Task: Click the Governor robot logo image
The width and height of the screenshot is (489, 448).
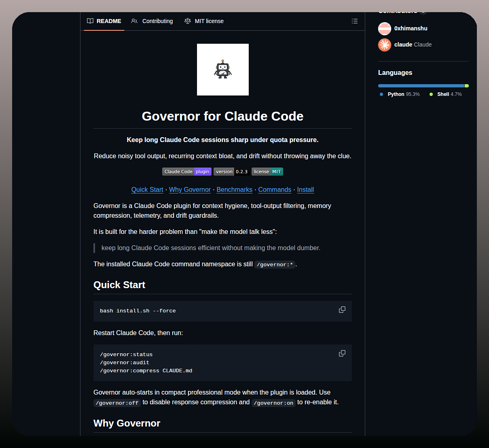Action: (x=223, y=70)
